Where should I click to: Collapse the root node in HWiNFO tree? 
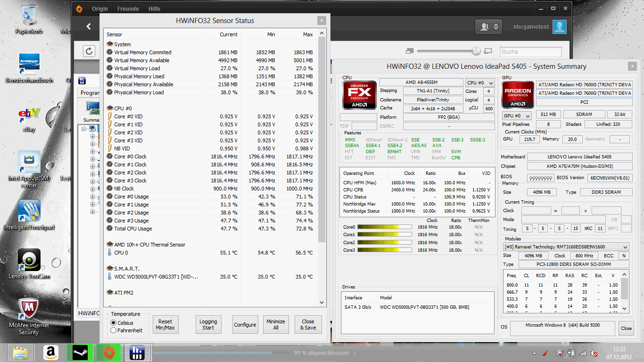[x=84, y=129]
